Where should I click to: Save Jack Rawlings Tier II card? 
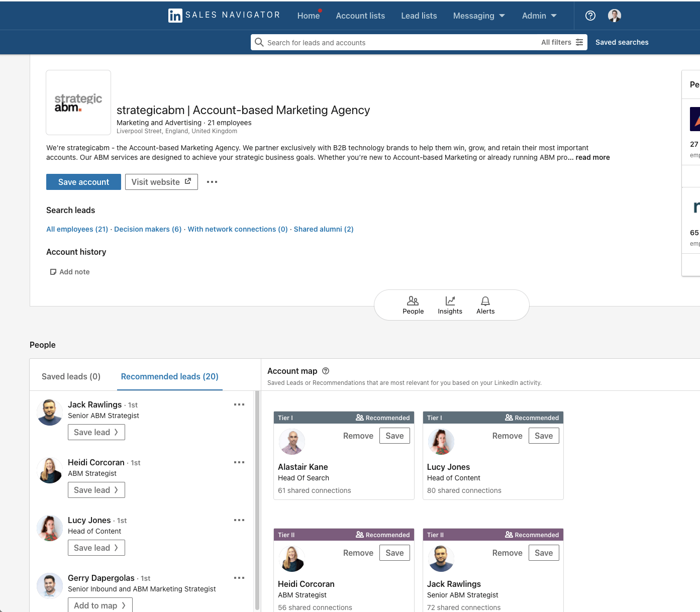click(x=544, y=553)
